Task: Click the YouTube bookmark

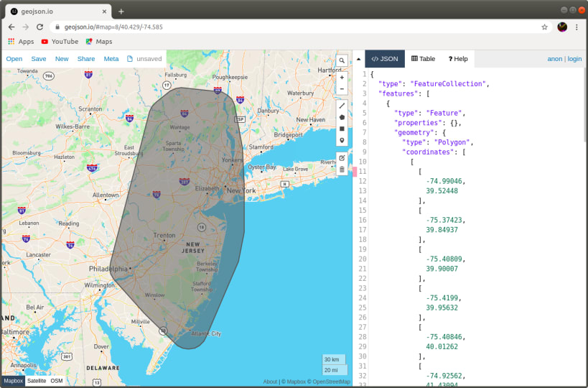Action: 60,42
